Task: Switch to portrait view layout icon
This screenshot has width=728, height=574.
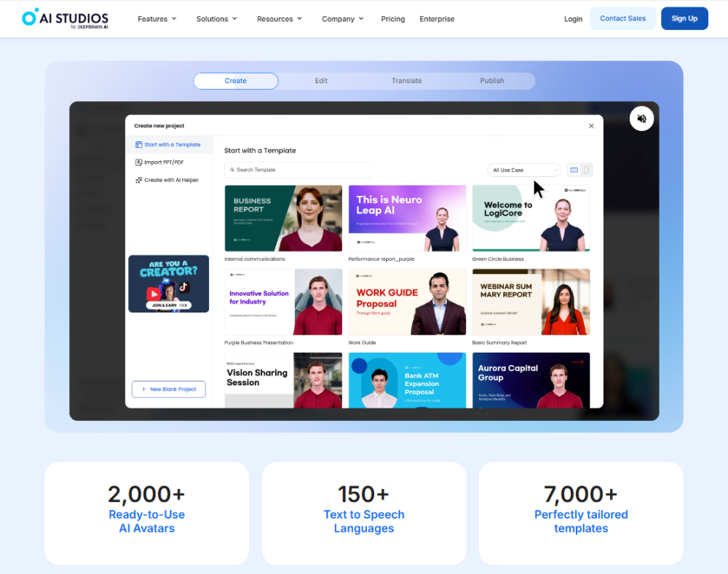Action: pos(586,170)
